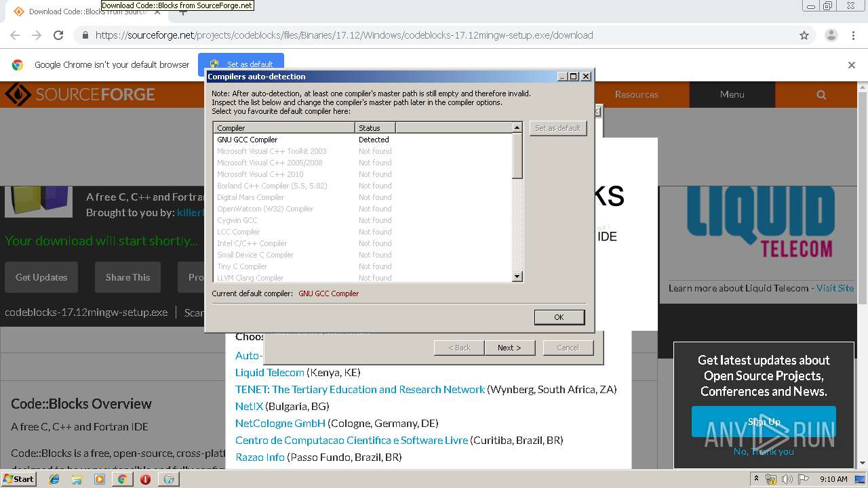Image resolution: width=868 pixels, height=488 pixels.
Task: Click Cancel in the setup wizard
Action: coord(568,348)
